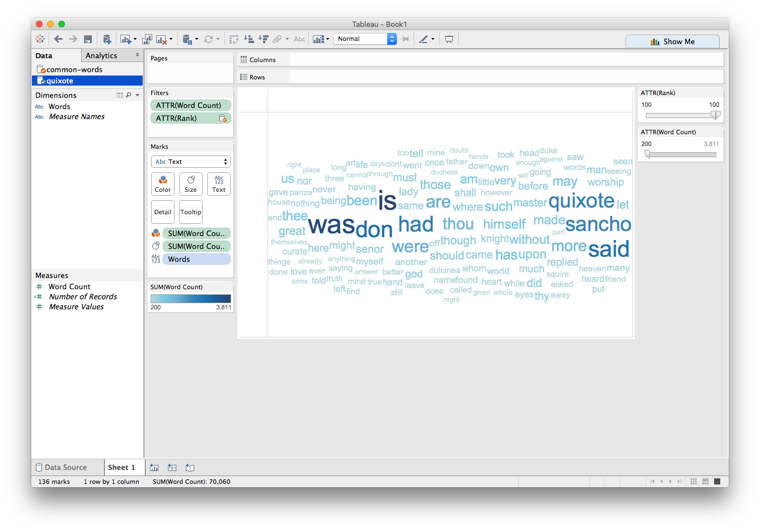Image resolution: width=760 pixels, height=532 pixels.
Task: Redo with the forward arrow
Action: tap(73, 39)
